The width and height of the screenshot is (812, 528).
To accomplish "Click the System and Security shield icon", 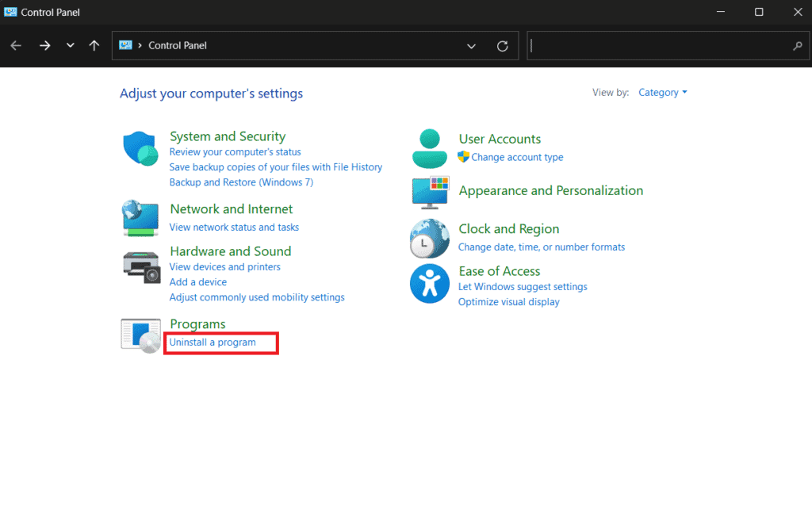I will click(x=140, y=148).
